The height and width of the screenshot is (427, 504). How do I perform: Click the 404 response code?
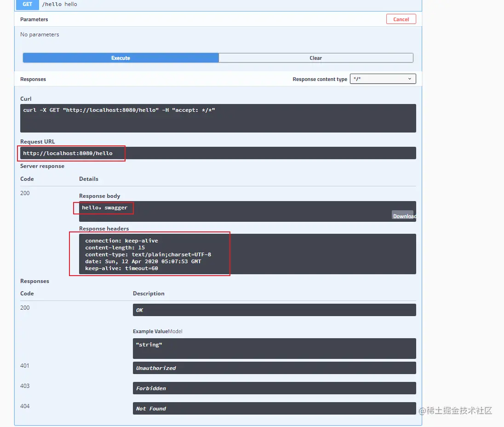(x=25, y=406)
